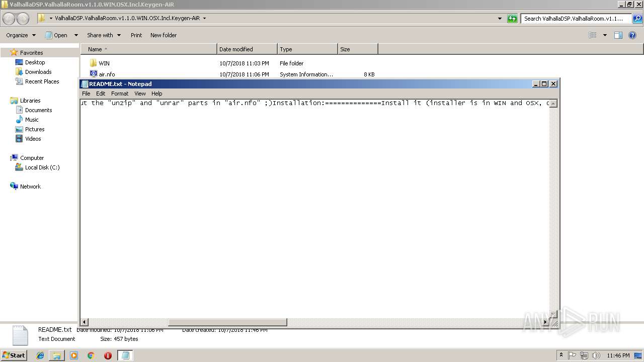Switch to Notepad taskbar button
The image size is (644, 362).
tap(125, 355)
